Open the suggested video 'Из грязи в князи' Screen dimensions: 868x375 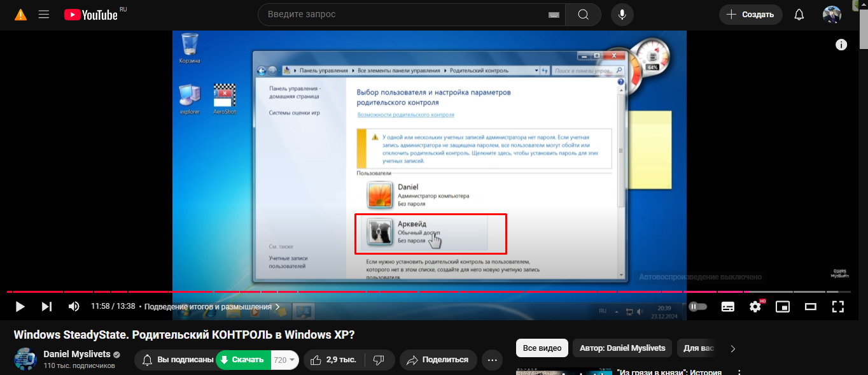[x=671, y=372]
